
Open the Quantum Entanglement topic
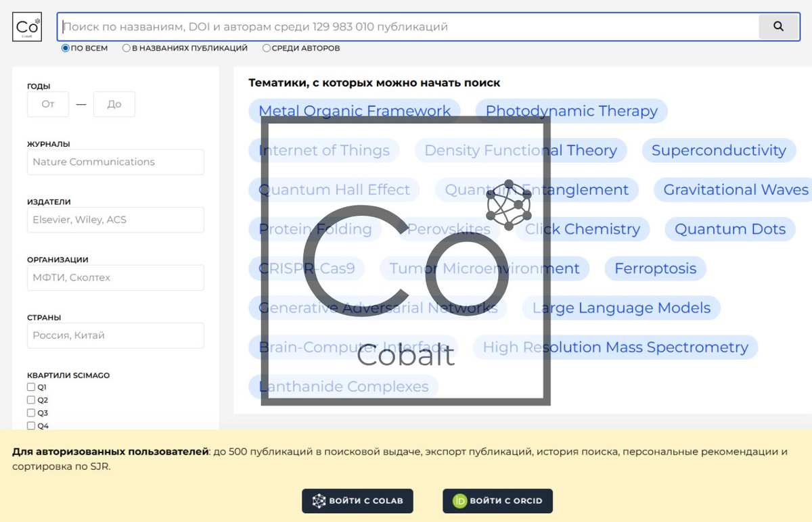(537, 189)
